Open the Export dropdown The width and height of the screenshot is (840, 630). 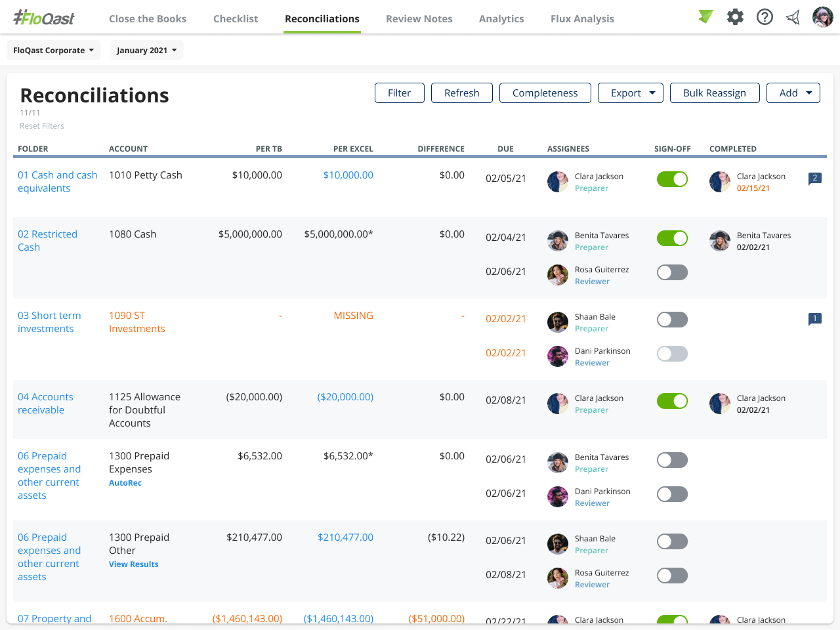point(630,93)
